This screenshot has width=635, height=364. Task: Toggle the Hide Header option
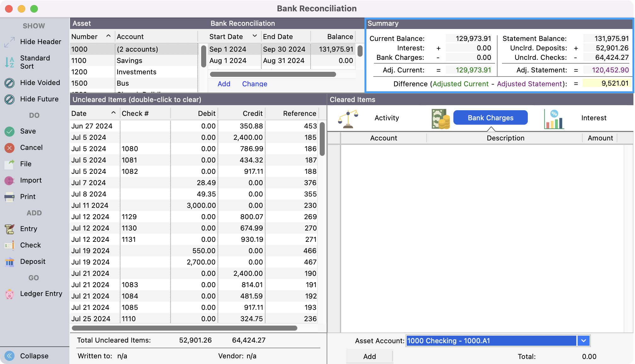click(9, 42)
